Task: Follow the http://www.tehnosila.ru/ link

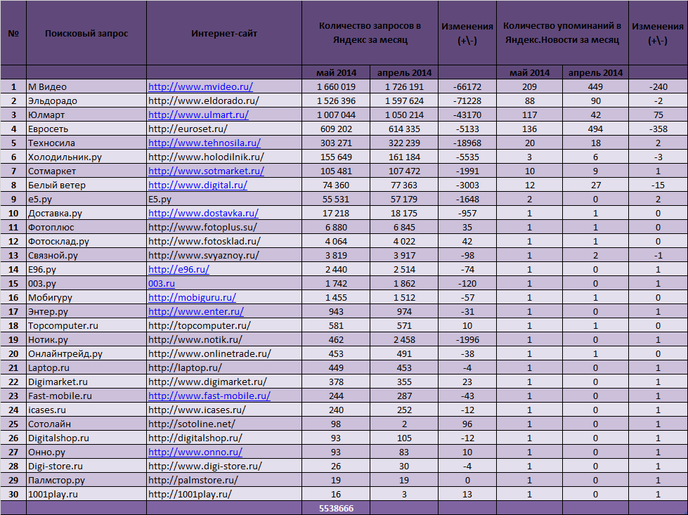Action: click(204, 143)
